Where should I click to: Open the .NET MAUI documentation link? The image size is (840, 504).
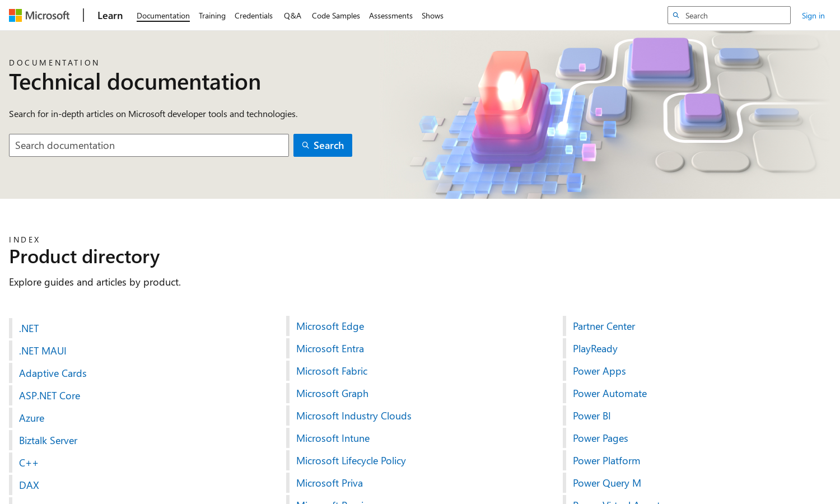click(x=43, y=351)
